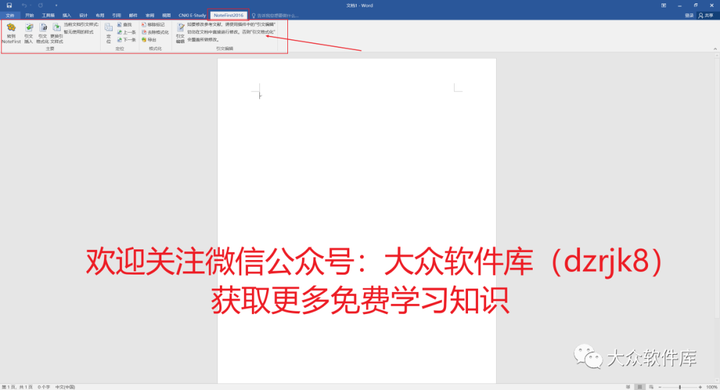Click the Undo arrow in quick access toolbar
The height and width of the screenshot is (390, 720).
coord(24,6)
